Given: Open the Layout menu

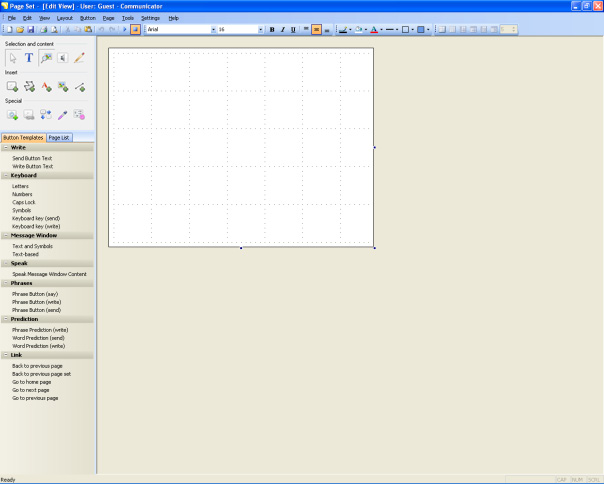Looking at the screenshot, I should (64, 18).
